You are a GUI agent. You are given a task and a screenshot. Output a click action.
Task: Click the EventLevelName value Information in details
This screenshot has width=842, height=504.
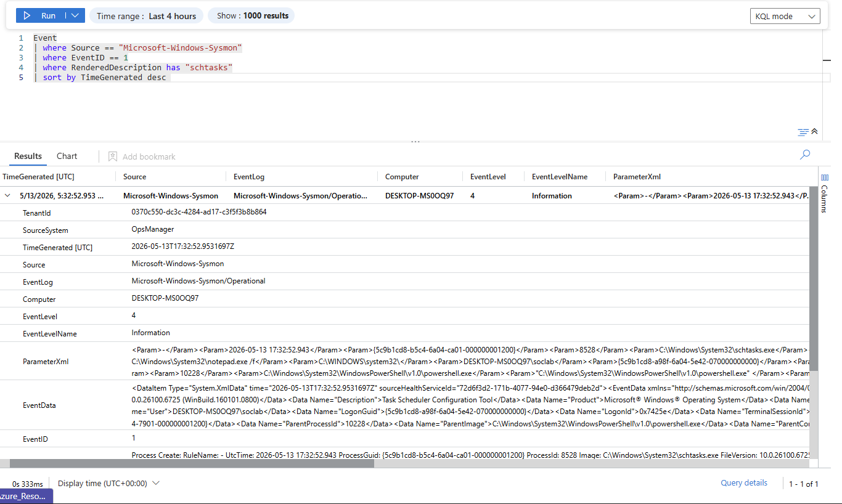coord(151,333)
